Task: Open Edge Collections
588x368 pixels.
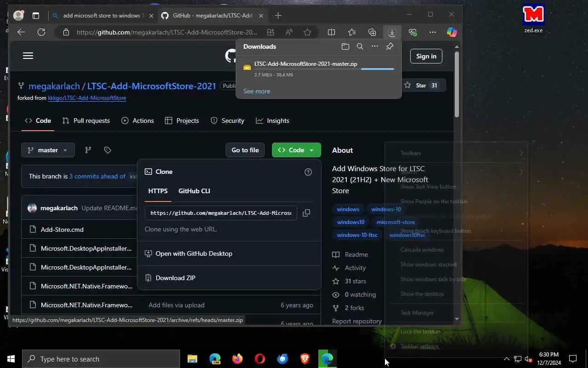Action: click(x=372, y=32)
